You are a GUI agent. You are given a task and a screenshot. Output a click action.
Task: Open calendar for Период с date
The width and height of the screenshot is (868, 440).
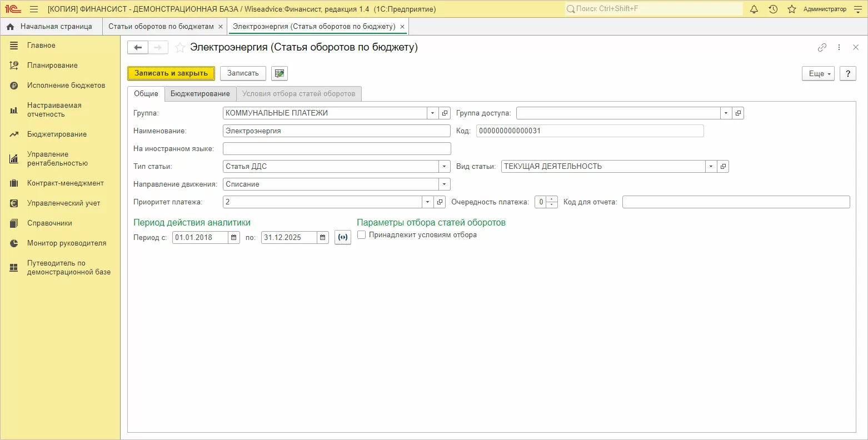click(x=234, y=238)
